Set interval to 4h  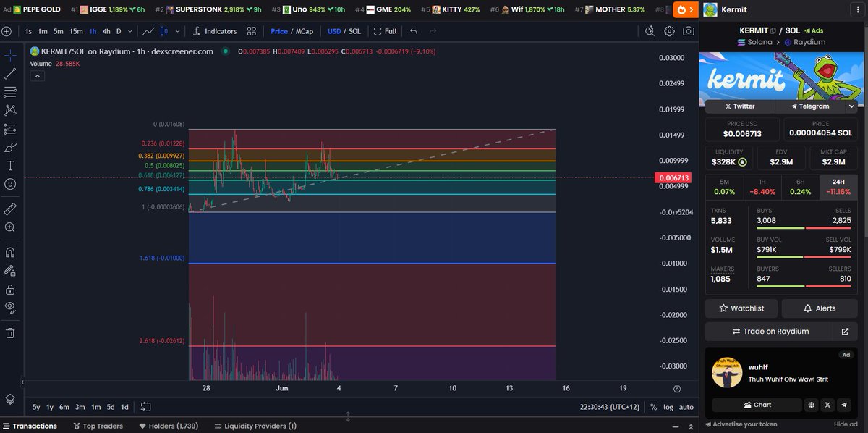106,31
